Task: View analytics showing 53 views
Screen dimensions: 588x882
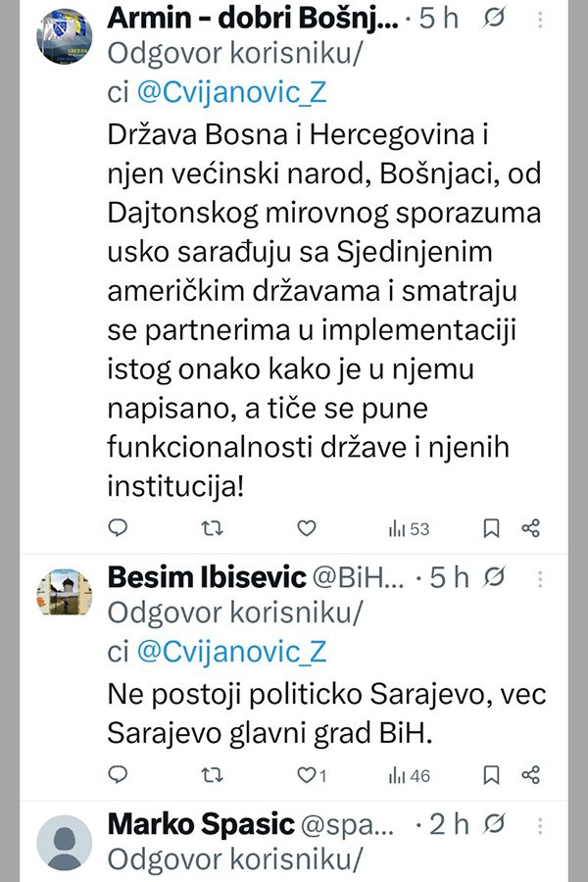Action: [x=410, y=528]
